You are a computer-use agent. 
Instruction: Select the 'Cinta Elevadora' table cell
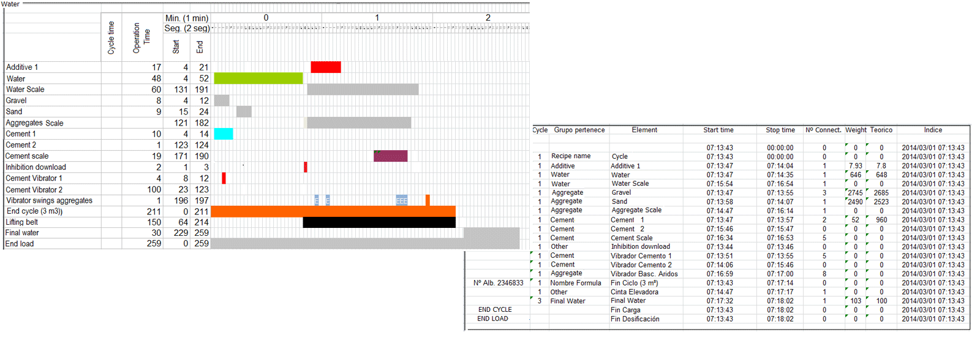(635, 292)
